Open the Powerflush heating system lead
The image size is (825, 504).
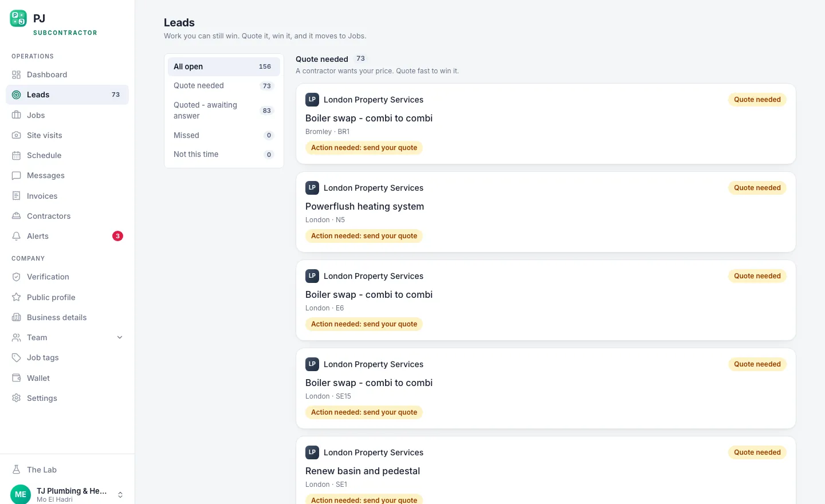(x=545, y=212)
